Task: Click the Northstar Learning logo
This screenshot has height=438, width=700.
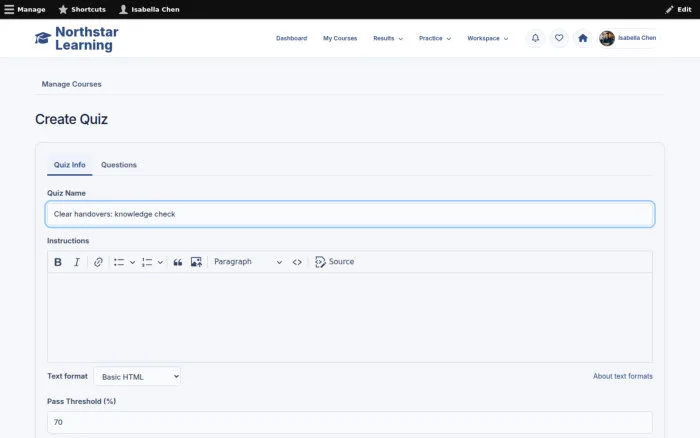Action: [76, 38]
